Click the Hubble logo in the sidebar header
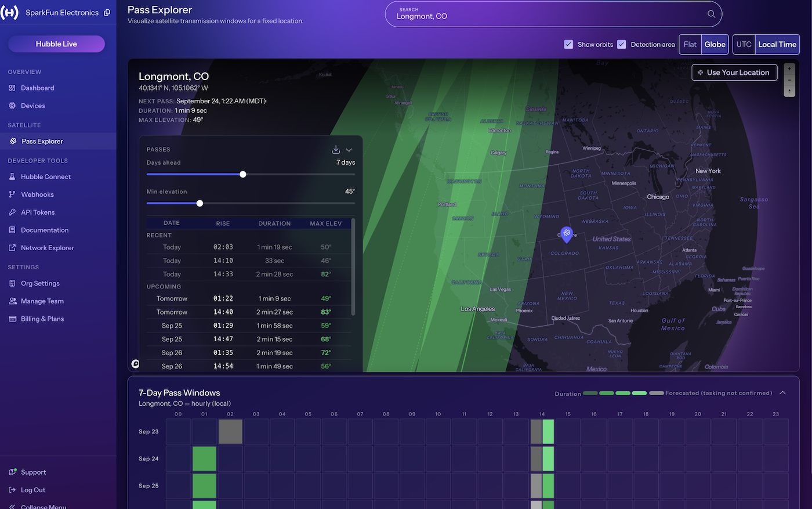The width and height of the screenshot is (812, 509). tap(10, 12)
